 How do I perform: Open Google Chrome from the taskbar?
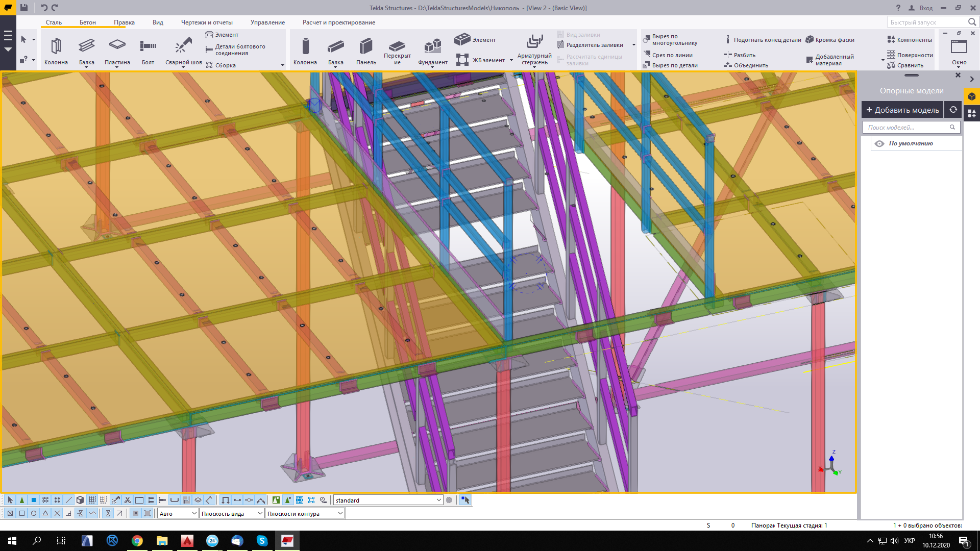point(137,541)
